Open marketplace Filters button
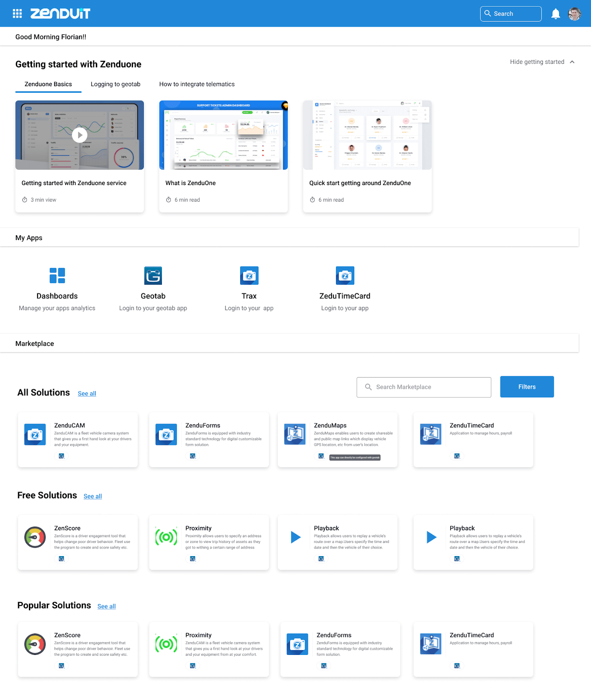Screen dimensions: 591x700 [x=527, y=387]
